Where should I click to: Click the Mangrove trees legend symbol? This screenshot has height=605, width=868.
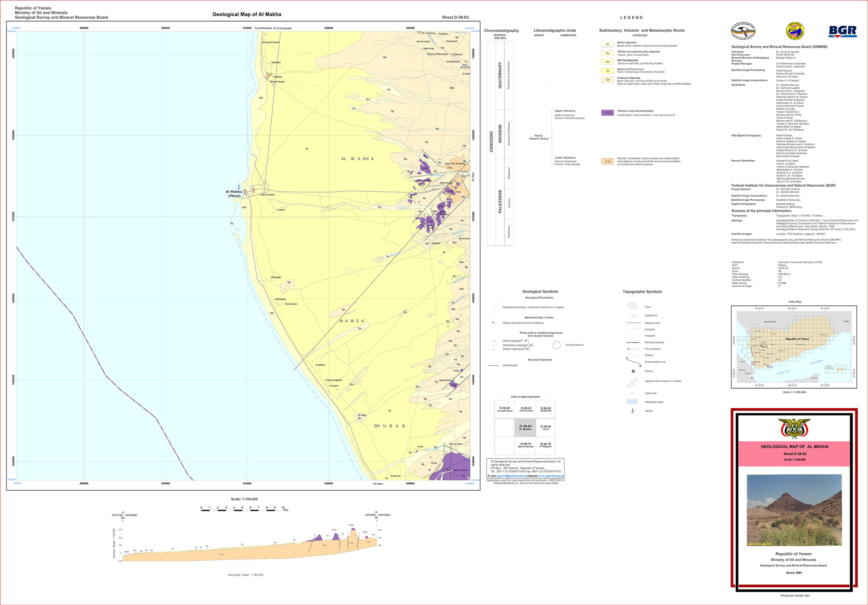coord(632,402)
